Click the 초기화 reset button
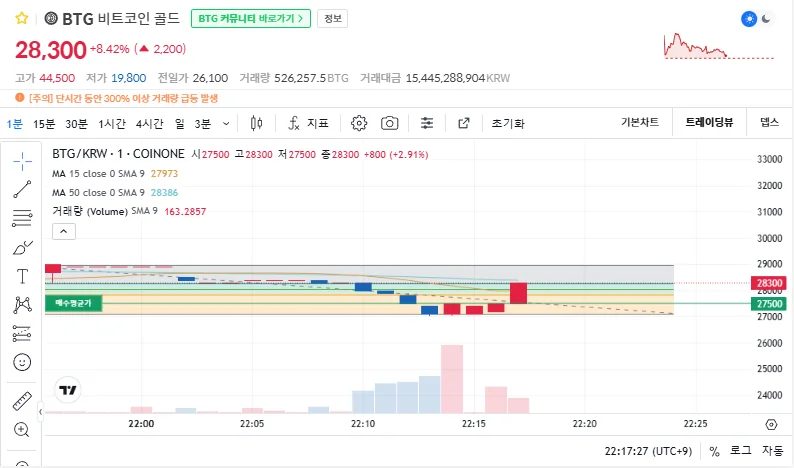794x468 pixels. 507,123
